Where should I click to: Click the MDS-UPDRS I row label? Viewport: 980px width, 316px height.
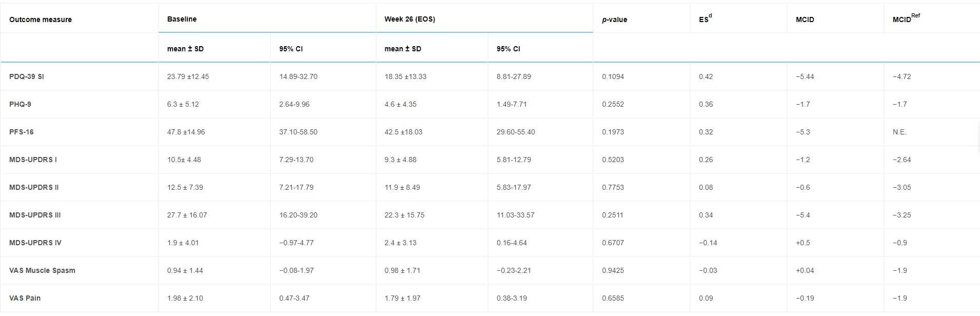(33, 160)
